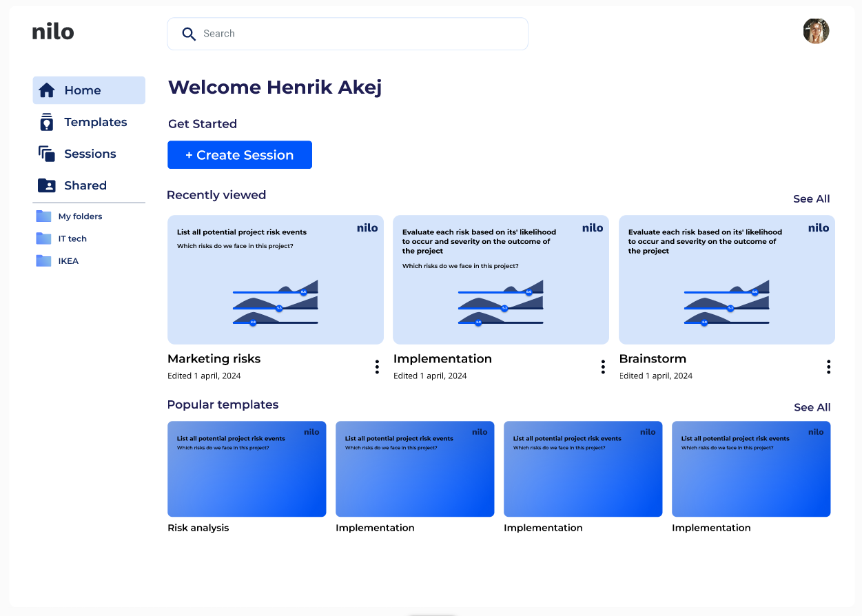Screen dimensions: 862x616
Task: Focus the Search input field
Action: 358,34
